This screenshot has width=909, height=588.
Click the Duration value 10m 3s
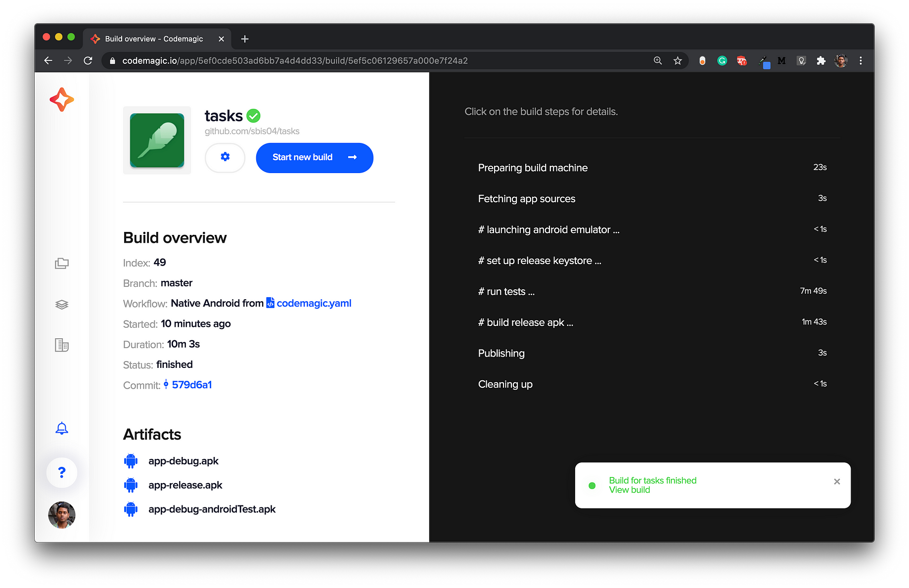click(183, 344)
